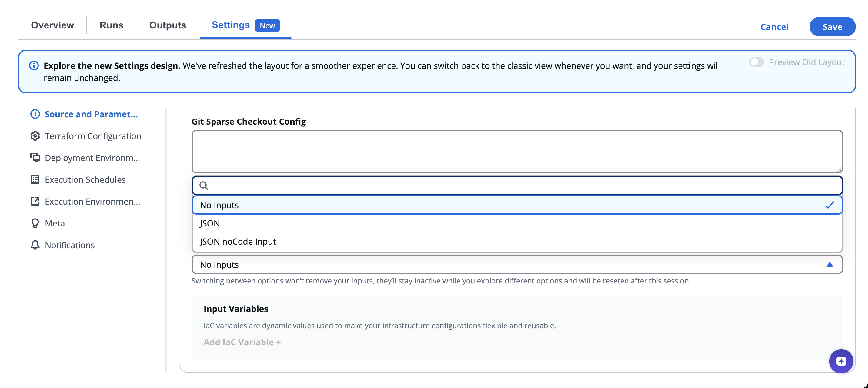The image size is (868, 388).
Task: Click the info icon in the banner
Action: [x=34, y=65]
